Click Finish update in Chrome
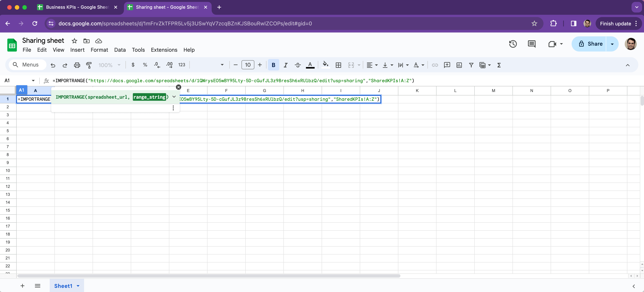This screenshot has width=644, height=292. click(x=615, y=23)
